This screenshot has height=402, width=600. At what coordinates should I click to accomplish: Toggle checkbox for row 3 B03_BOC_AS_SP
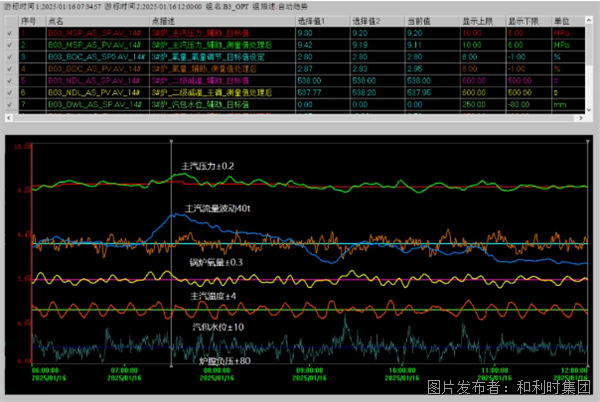point(9,58)
